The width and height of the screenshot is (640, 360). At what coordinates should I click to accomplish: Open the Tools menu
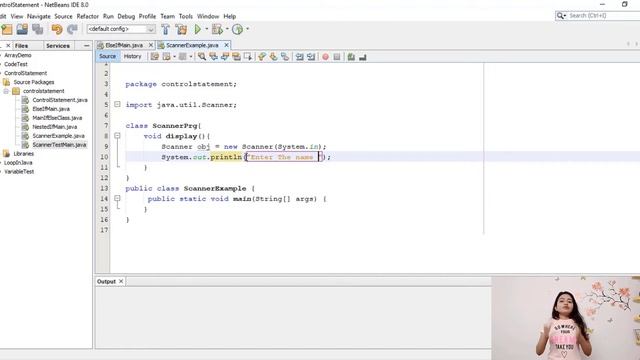tap(186, 16)
